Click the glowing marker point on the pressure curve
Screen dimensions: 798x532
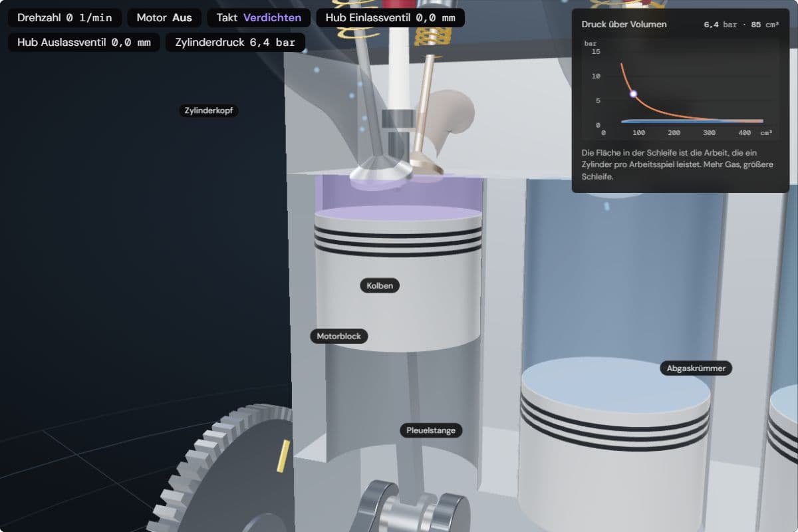[633, 94]
